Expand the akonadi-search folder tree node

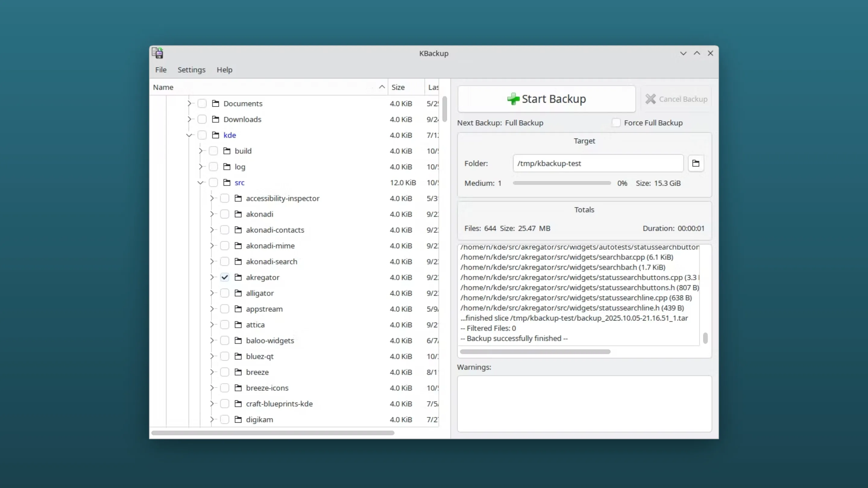click(212, 261)
